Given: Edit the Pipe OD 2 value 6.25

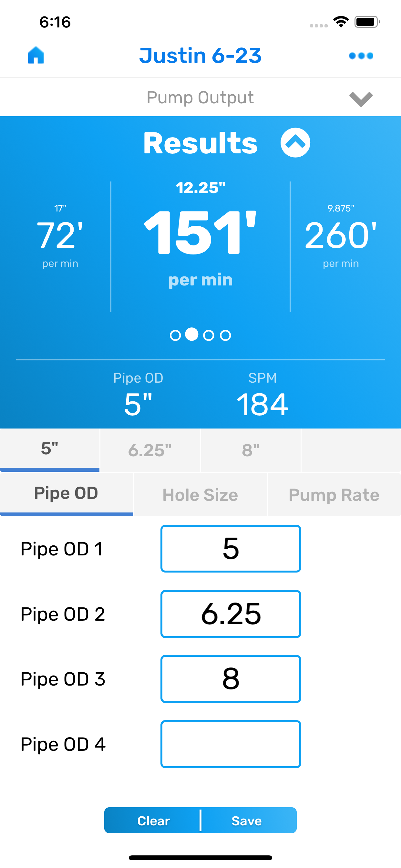Looking at the screenshot, I should [x=231, y=614].
